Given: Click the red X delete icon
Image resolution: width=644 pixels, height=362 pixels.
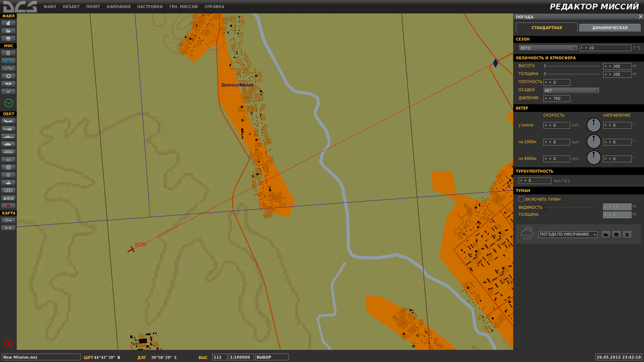Looking at the screenshot, I should click(x=8, y=206).
